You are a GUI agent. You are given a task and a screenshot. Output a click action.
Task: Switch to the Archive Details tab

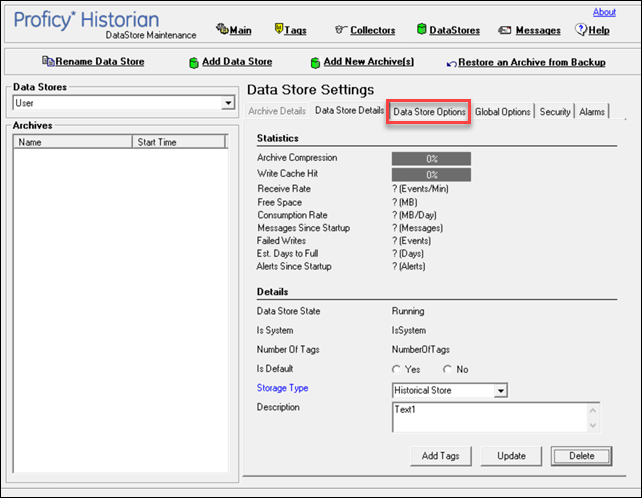click(277, 111)
